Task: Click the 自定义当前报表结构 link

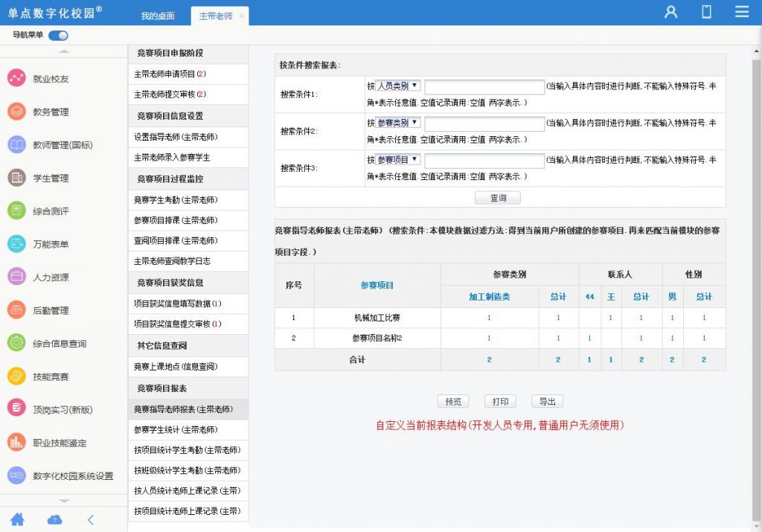Action: pos(499,426)
